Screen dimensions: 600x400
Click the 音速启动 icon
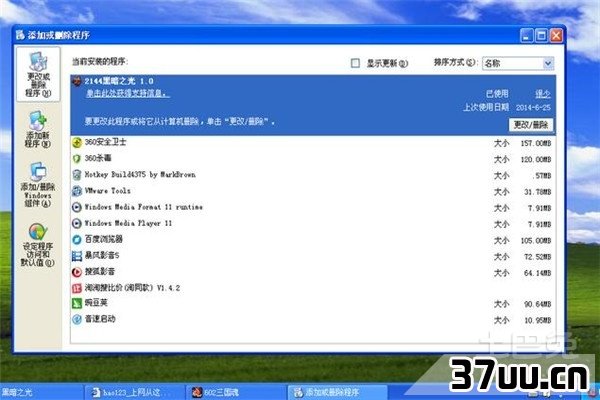tap(77, 319)
